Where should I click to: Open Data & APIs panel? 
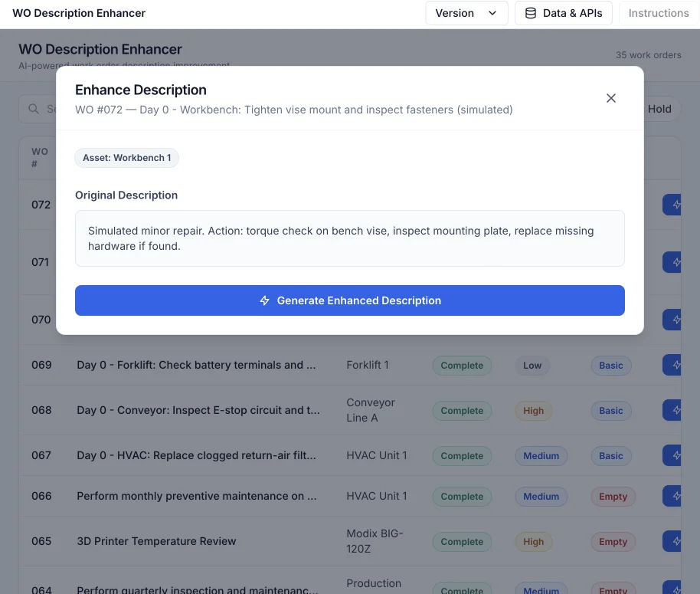point(564,13)
